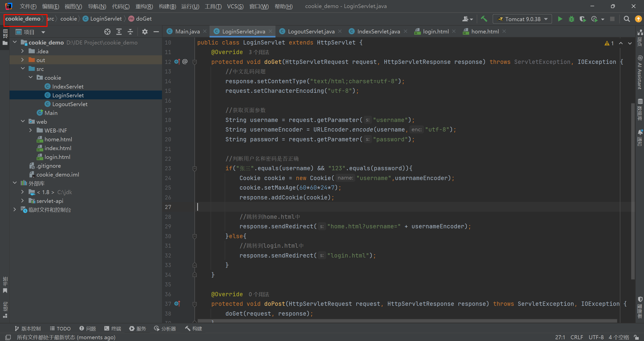
Task: Expand the servlet-api library
Action: 22,201
